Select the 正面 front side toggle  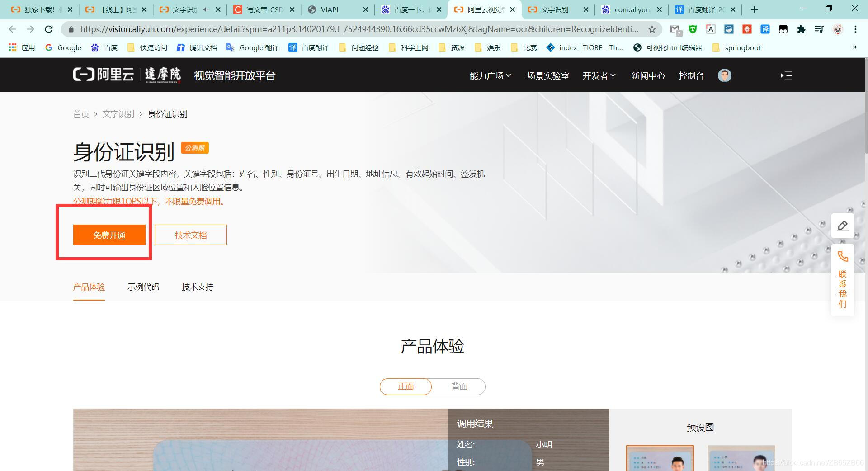(x=406, y=386)
